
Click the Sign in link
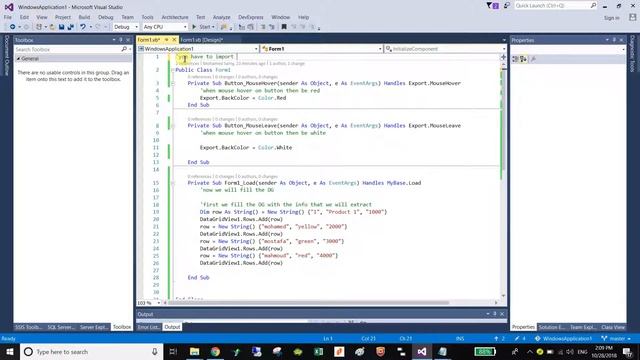[x=611, y=18]
